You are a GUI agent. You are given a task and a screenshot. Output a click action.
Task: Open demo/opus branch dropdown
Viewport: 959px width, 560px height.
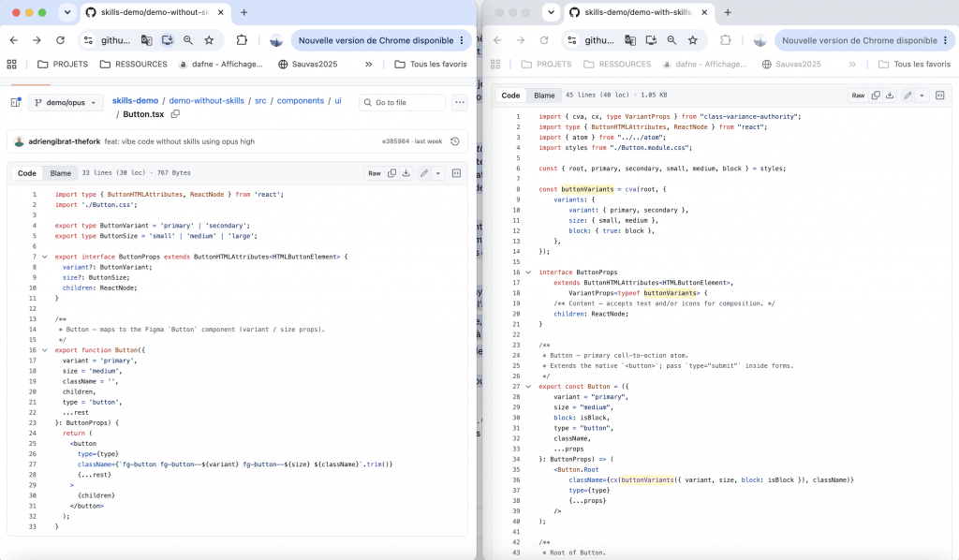coord(65,102)
